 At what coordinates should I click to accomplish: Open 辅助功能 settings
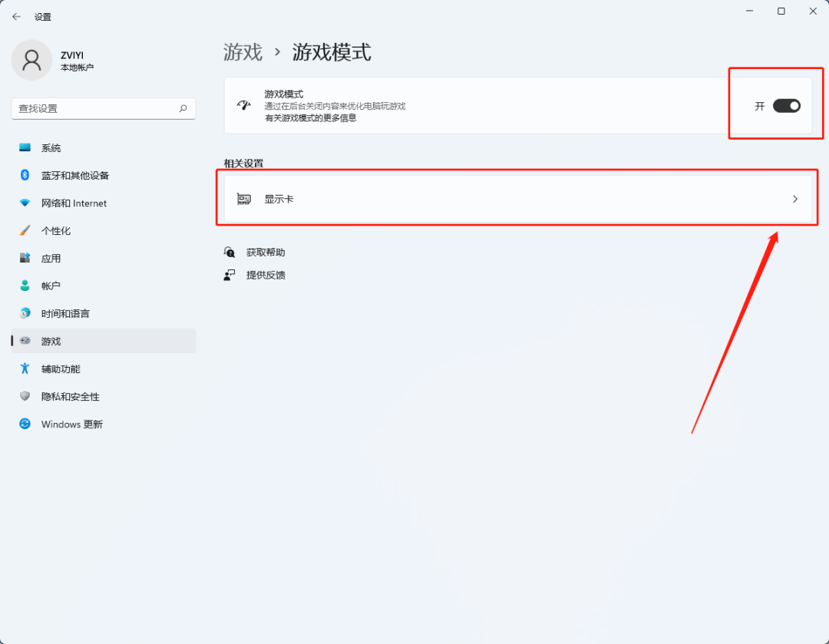[61, 368]
